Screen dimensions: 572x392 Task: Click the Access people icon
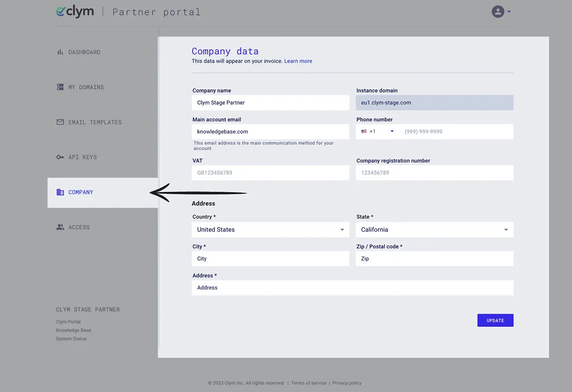click(60, 227)
